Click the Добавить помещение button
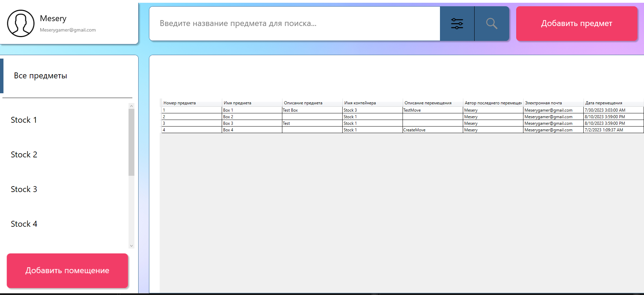 [x=68, y=270]
